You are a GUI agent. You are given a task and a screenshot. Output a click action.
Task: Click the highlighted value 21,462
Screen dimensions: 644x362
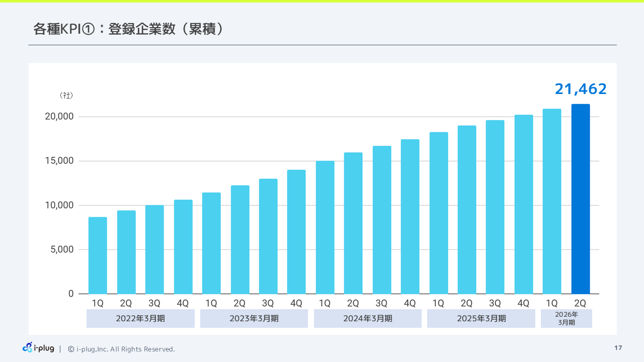tap(580, 89)
